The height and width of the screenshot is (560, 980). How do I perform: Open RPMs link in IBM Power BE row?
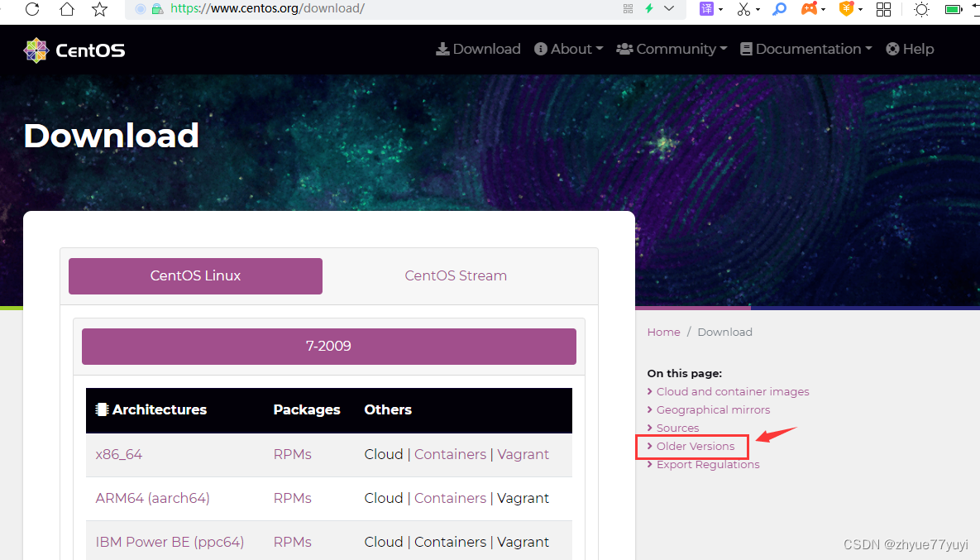(293, 542)
